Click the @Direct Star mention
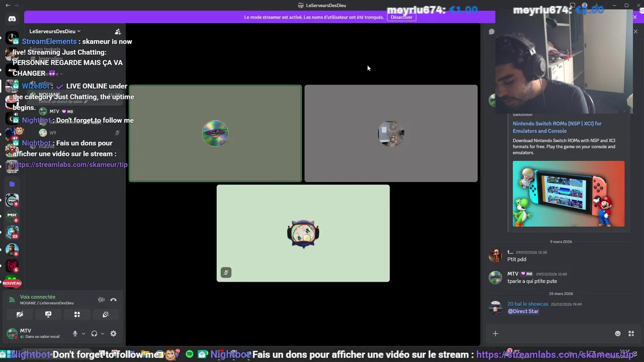Image resolution: width=644 pixels, height=362 pixels. (523, 311)
